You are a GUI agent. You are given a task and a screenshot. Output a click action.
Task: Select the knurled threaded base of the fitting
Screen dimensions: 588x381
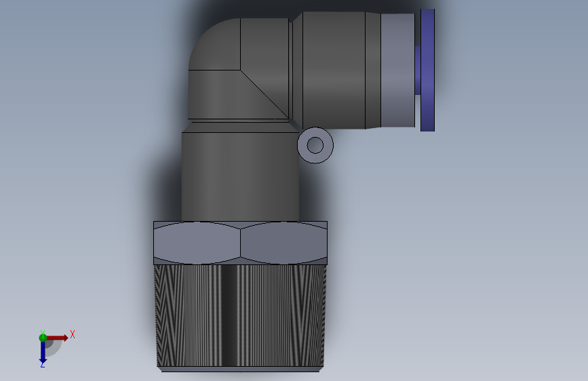point(240,316)
